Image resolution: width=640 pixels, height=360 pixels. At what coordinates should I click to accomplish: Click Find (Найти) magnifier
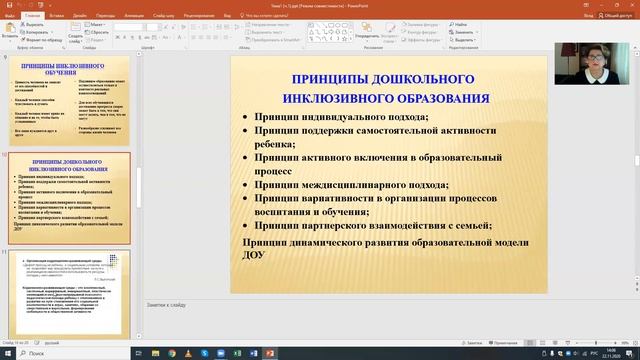458,24
